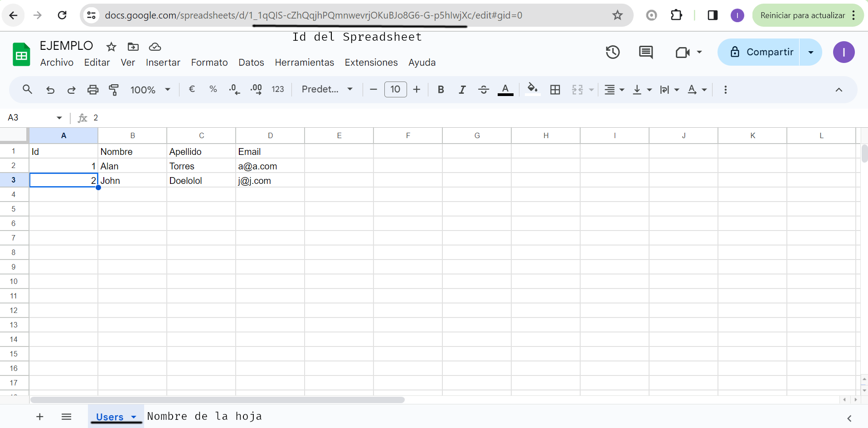Open the Ver menu
Viewport: 868px width, 428px height.
[x=128, y=63]
